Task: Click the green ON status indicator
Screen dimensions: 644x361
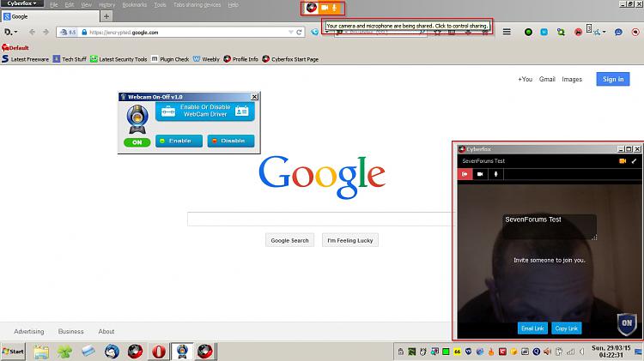Action: click(x=137, y=142)
